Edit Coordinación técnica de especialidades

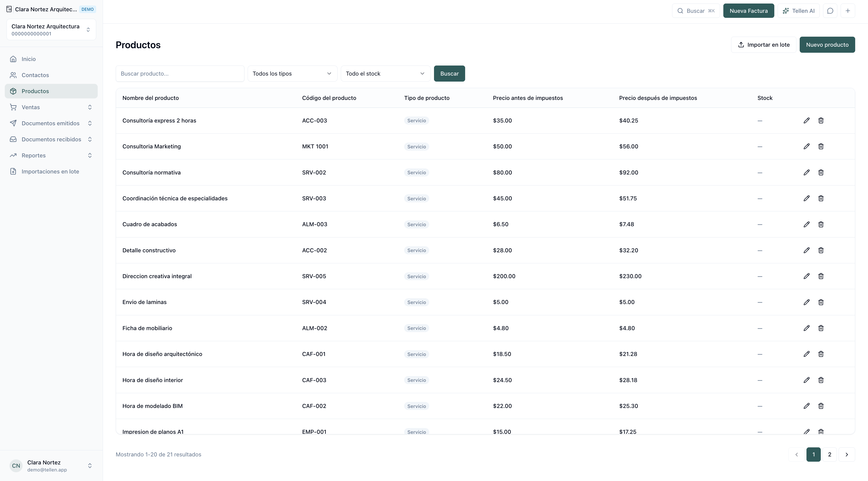[806, 198]
